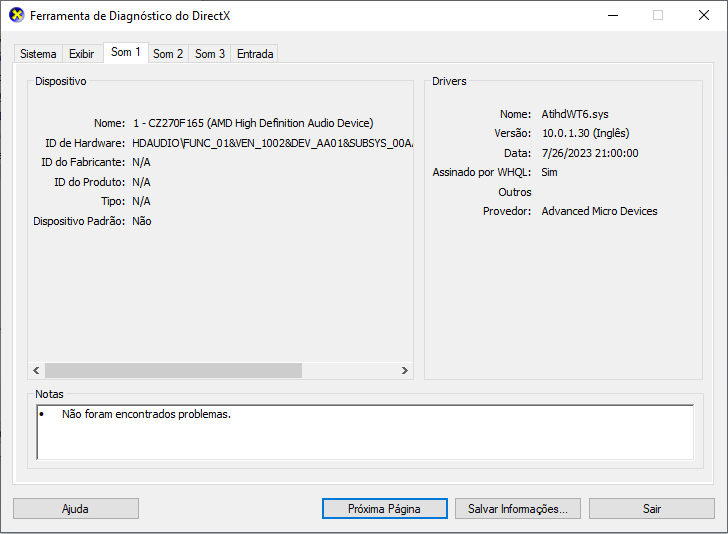The height and width of the screenshot is (534, 728).
Task: Show the Entrada tab
Action: click(x=255, y=54)
